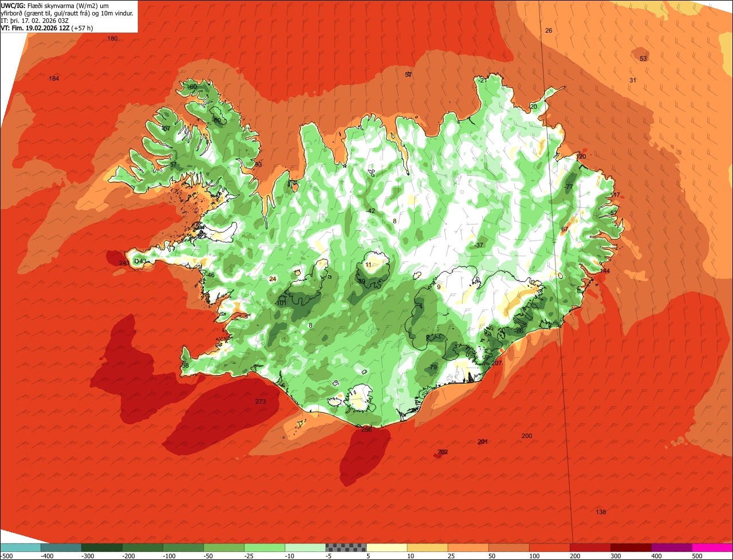The width and height of the screenshot is (733, 560).
Task: Click the pale yellow swatch between 5 and 10
Action: pyautogui.click(x=386, y=547)
